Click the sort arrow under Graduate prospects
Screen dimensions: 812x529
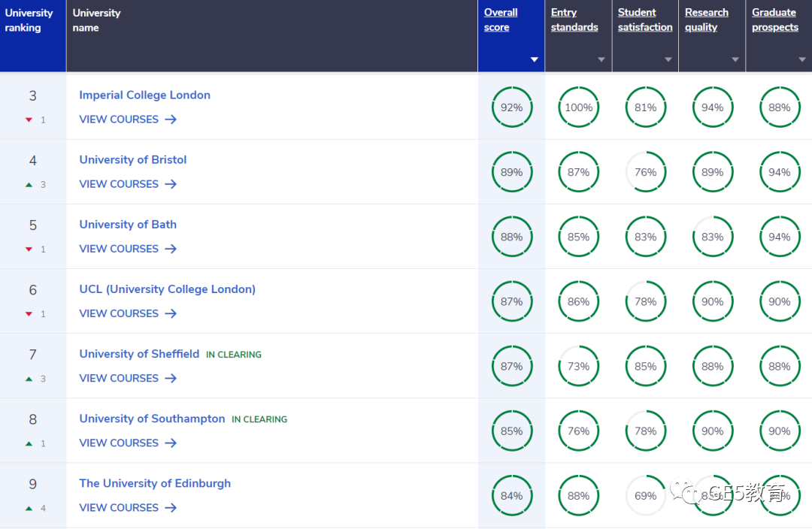tap(802, 59)
